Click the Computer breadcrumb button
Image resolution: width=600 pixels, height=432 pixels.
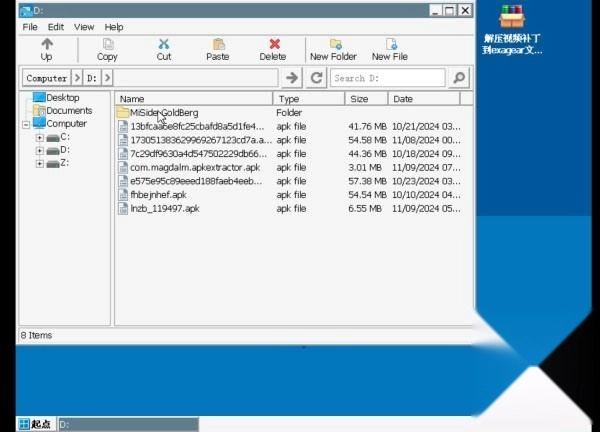(46, 77)
